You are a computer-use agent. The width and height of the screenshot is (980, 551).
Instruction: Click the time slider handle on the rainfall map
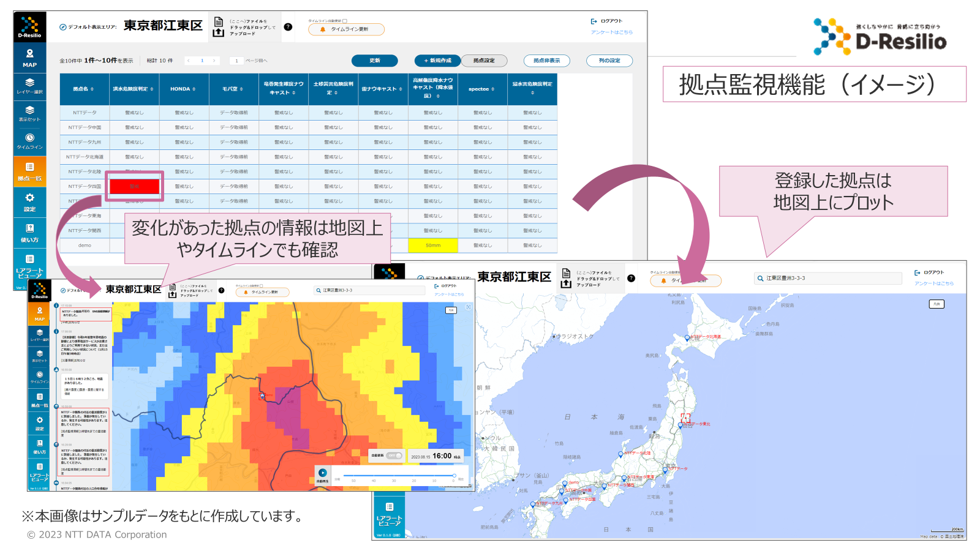(x=454, y=476)
